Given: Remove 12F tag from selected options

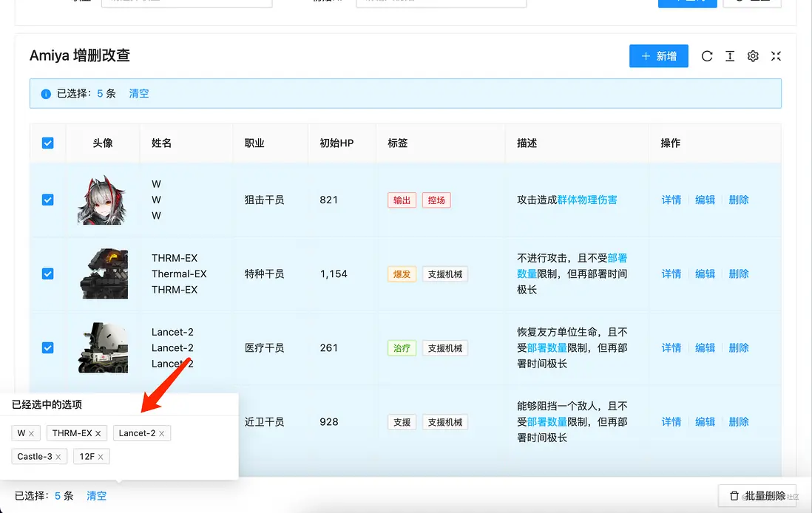Looking at the screenshot, I should (101, 457).
